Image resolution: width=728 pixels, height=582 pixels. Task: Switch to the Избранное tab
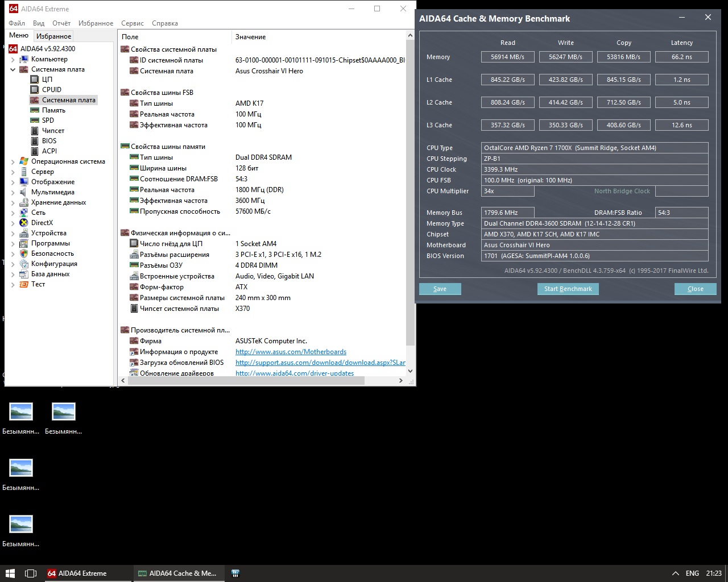point(54,36)
